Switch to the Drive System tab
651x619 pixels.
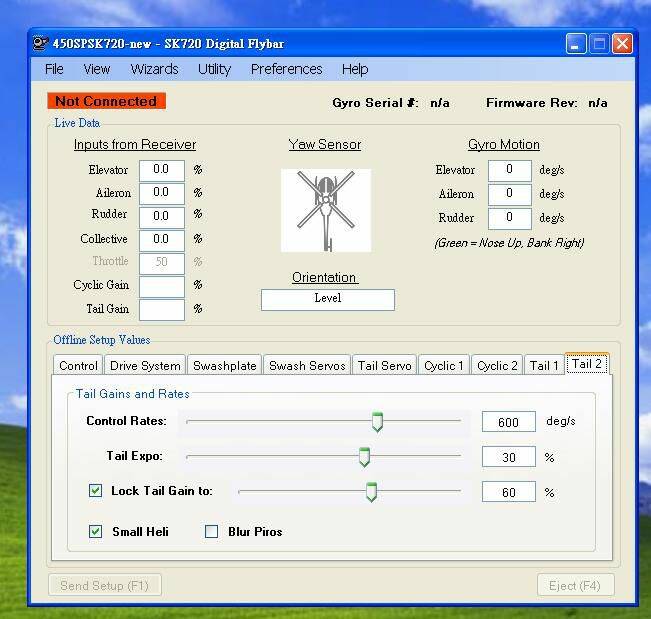(x=145, y=365)
